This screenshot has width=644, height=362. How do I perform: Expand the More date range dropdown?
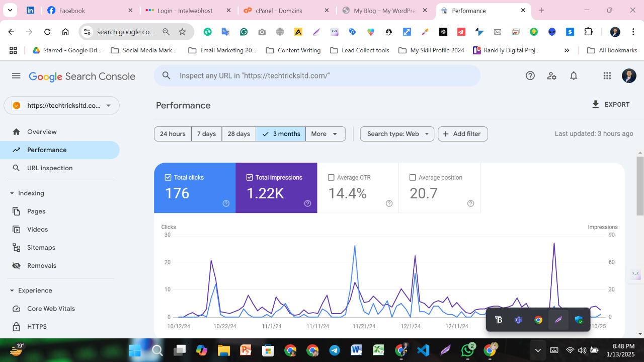coord(325,133)
